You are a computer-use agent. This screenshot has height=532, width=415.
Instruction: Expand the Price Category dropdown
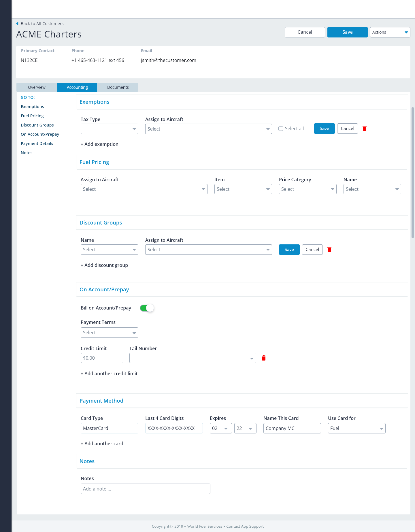[308, 189]
